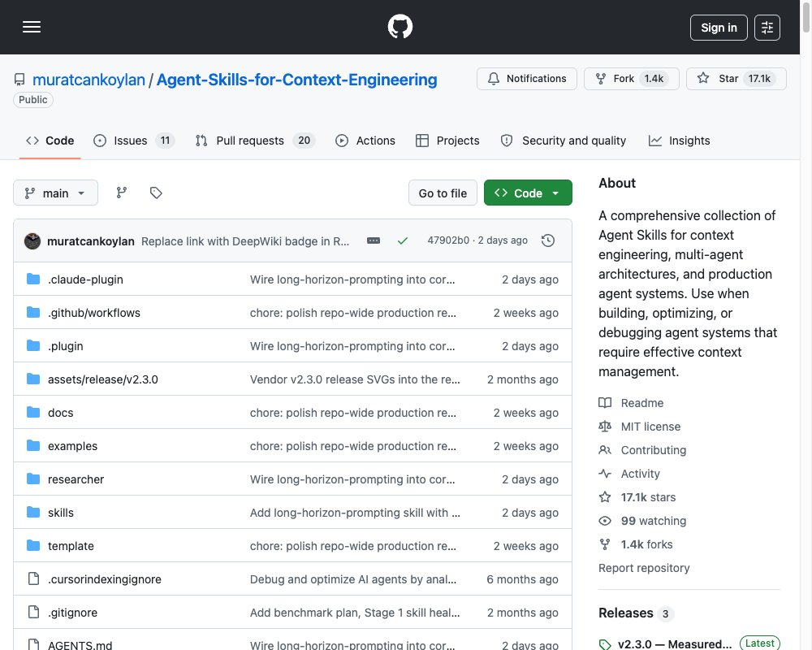Click folder icon for docs row
This screenshot has height=650, width=812.
(33, 412)
